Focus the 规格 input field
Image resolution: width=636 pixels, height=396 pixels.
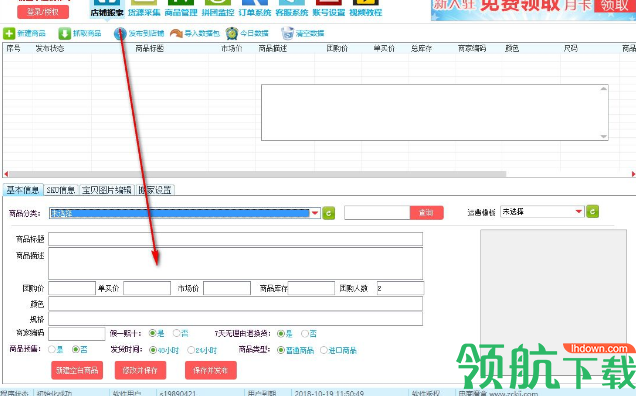[235, 319]
